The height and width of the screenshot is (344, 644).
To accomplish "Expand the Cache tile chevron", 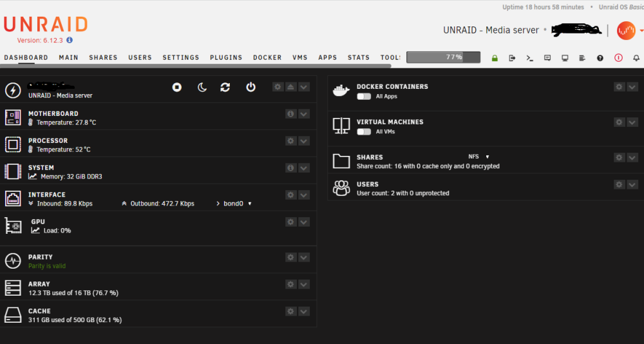I will coord(304,312).
